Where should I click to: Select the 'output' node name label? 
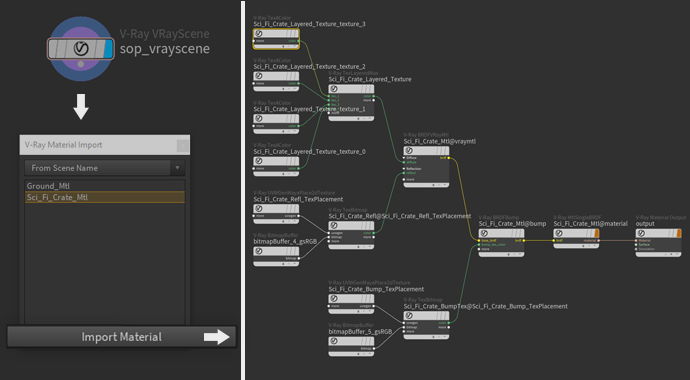(645, 224)
